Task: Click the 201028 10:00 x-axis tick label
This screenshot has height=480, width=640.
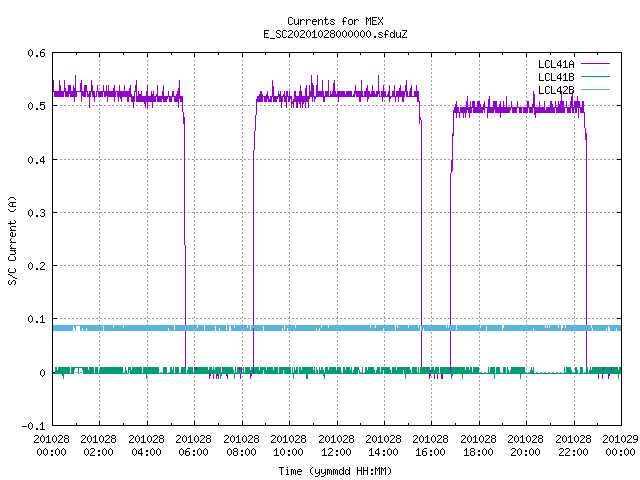Action: coord(289,446)
